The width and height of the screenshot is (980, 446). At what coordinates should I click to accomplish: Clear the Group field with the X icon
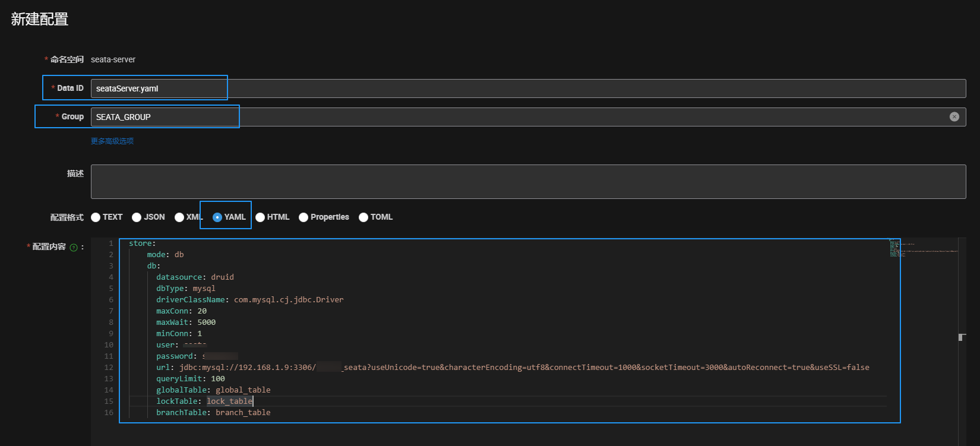(x=954, y=117)
